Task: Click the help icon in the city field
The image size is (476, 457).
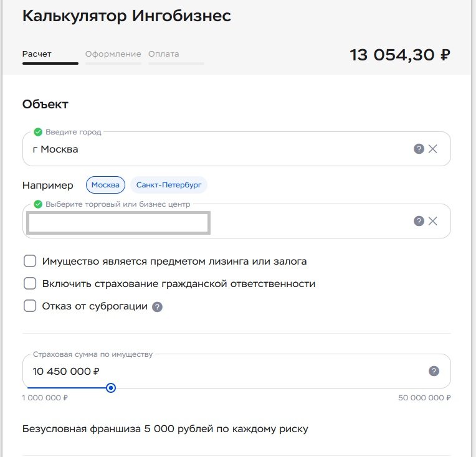Action: tap(419, 149)
